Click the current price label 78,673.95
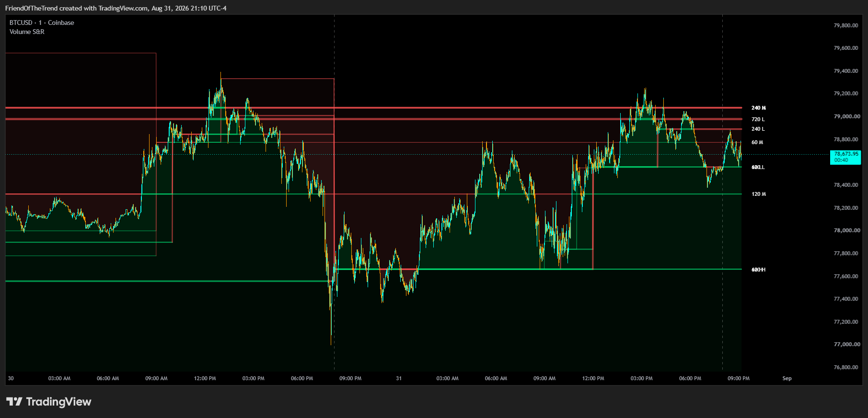The width and height of the screenshot is (868, 418). pos(845,157)
